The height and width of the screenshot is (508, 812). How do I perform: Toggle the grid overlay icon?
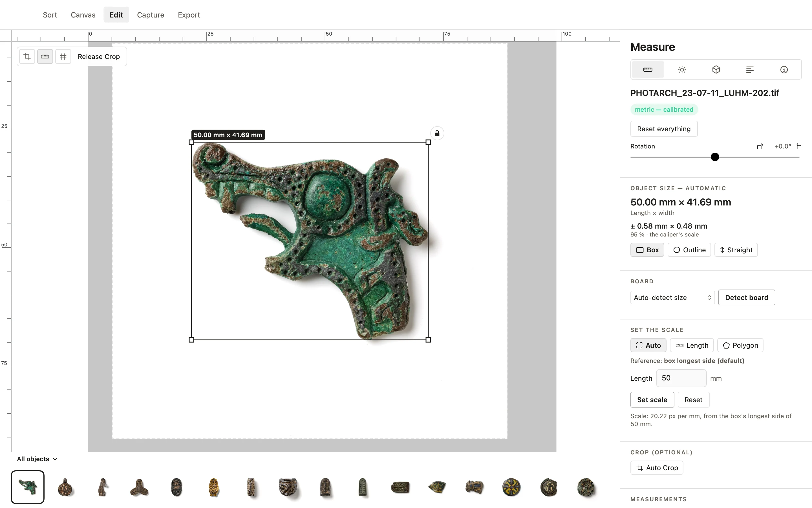coord(63,56)
